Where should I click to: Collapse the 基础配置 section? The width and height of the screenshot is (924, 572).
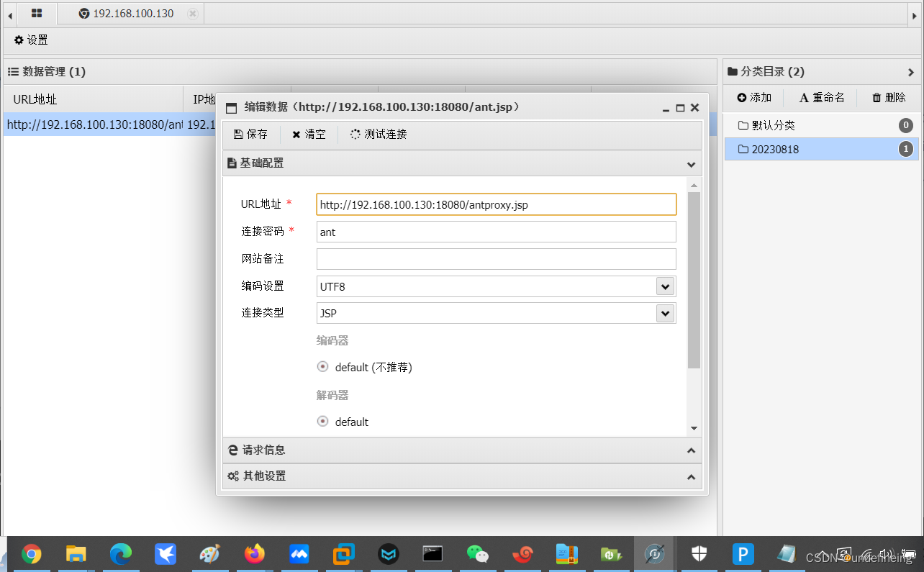[x=691, y=164]
